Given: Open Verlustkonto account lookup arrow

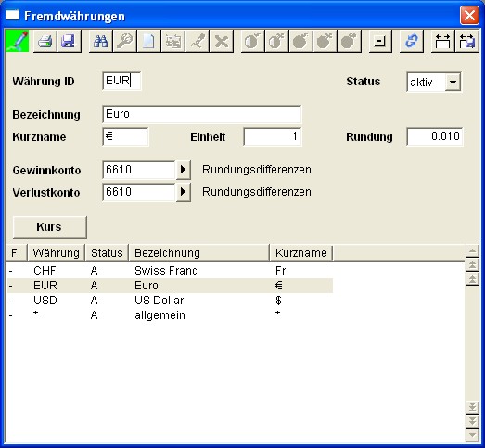Looking at the screenshot, I should (183, 192).
